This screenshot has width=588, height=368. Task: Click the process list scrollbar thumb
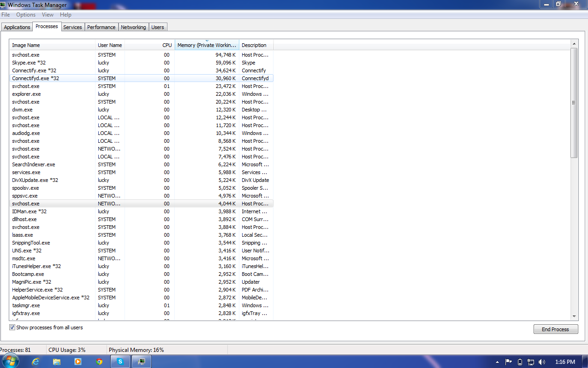point(574,103)
